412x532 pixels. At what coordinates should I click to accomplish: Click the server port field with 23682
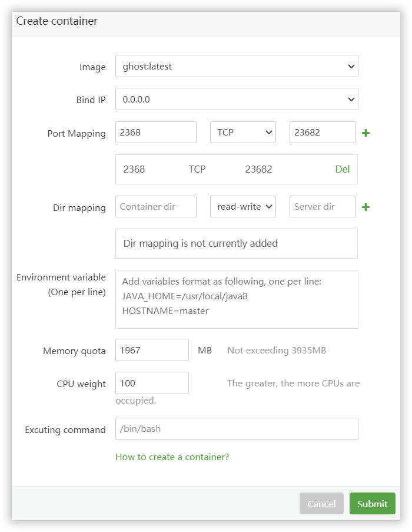click(x=322, y=133)
